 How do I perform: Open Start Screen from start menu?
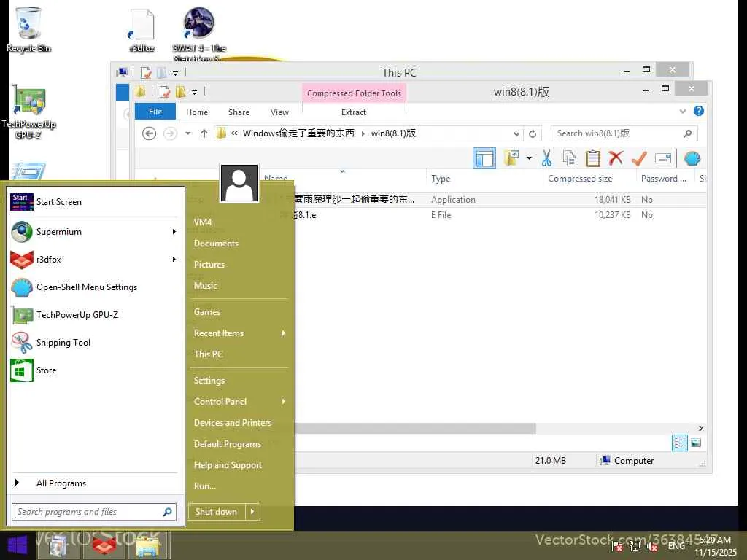(95, 202)
